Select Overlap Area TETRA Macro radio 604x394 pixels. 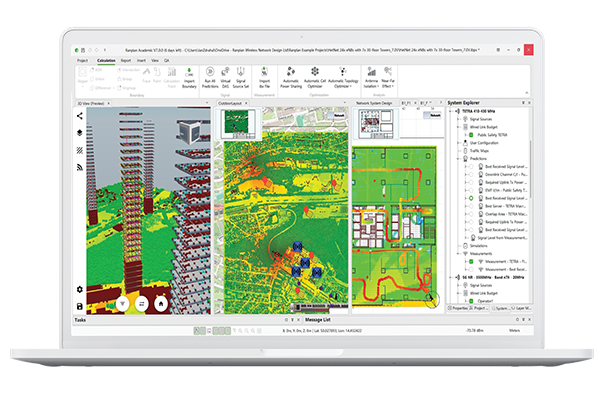(471, 214)
